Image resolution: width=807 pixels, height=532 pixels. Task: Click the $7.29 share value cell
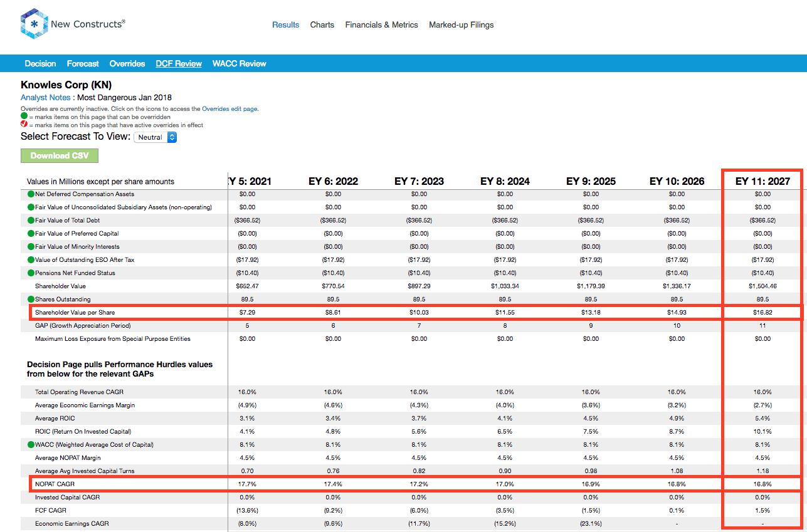(x=247, y=312)
